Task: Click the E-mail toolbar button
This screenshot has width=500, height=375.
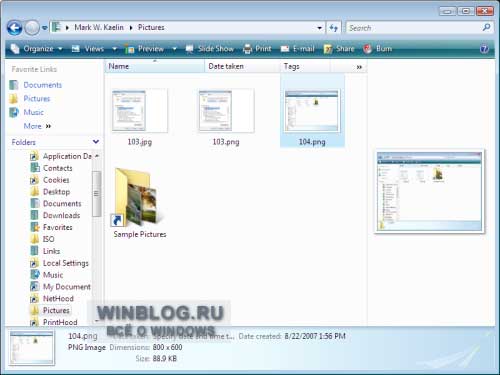Action: (298, 49)
